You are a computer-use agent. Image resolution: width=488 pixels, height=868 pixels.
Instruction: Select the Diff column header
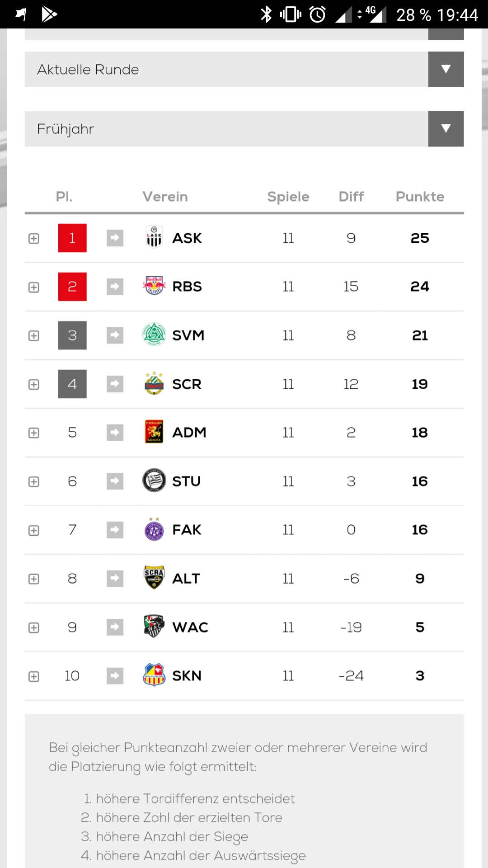(x=351, y=197)
